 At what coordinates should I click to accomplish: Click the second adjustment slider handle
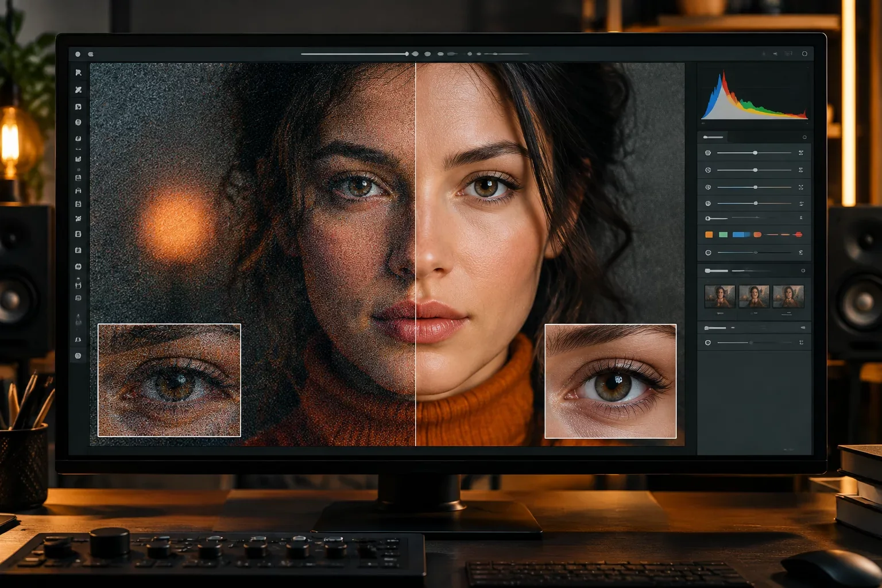click(x=755, y=170)
